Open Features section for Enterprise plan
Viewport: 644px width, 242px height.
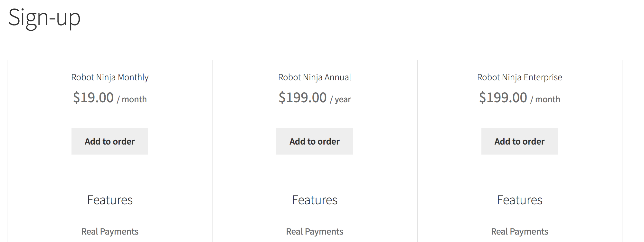point(520,200)
